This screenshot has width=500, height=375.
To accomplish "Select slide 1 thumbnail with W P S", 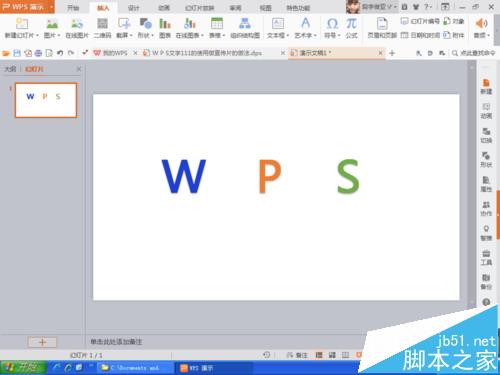I will (46, 100).
